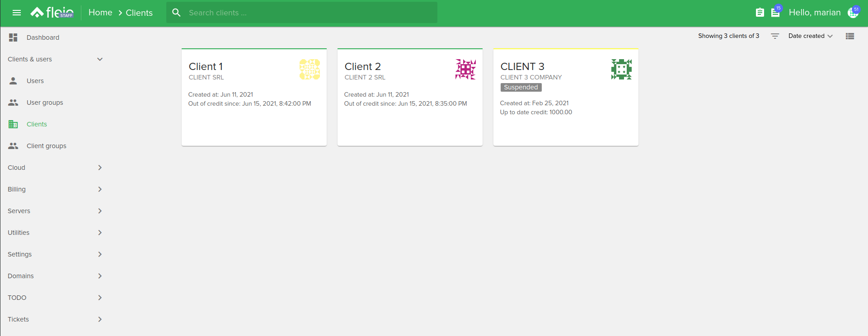Go to Dashboard in the sidebar

[x=43, y=37]
